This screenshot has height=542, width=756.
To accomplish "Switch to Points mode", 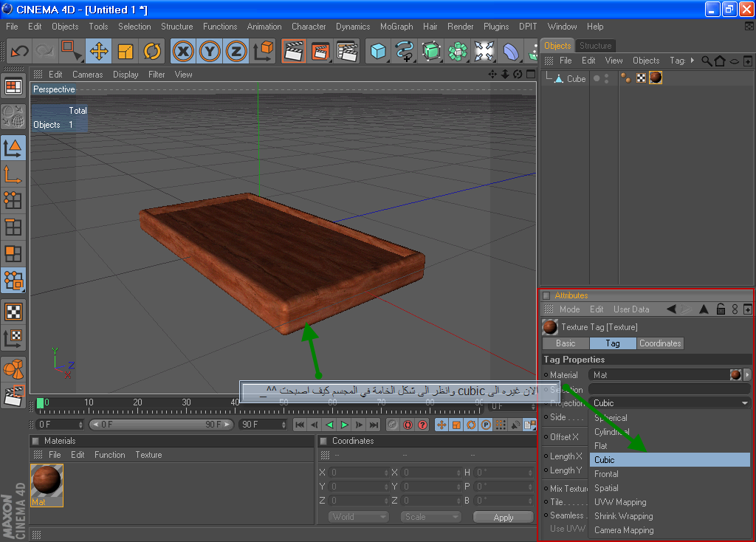I will pos(13,201).
